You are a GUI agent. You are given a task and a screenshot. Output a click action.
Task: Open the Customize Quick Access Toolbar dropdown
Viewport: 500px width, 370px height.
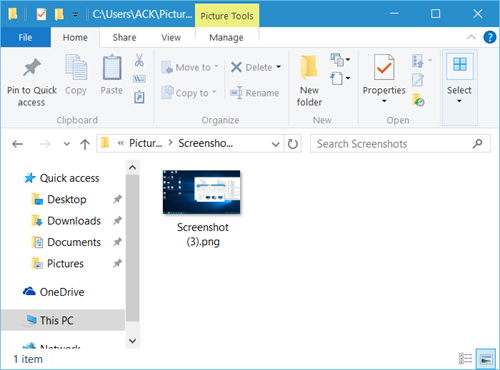pyautogui.click(x=76, y=15)
